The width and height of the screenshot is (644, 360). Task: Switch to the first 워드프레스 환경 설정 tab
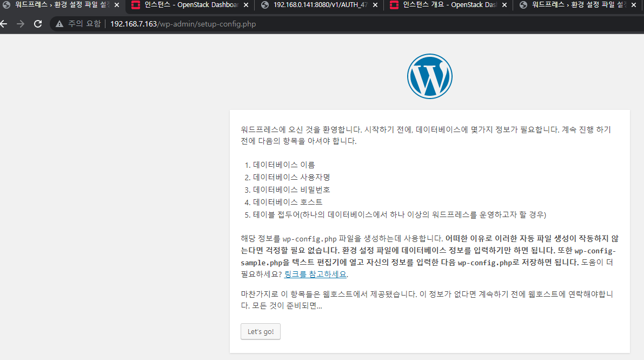(x=62, y=5)
